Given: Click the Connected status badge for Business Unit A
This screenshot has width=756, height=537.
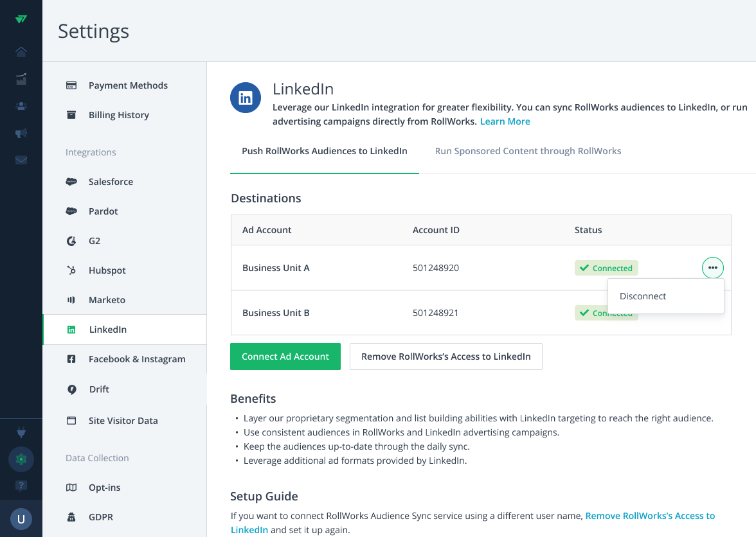Looking at the screenshot, I should [x=606, y=268].
